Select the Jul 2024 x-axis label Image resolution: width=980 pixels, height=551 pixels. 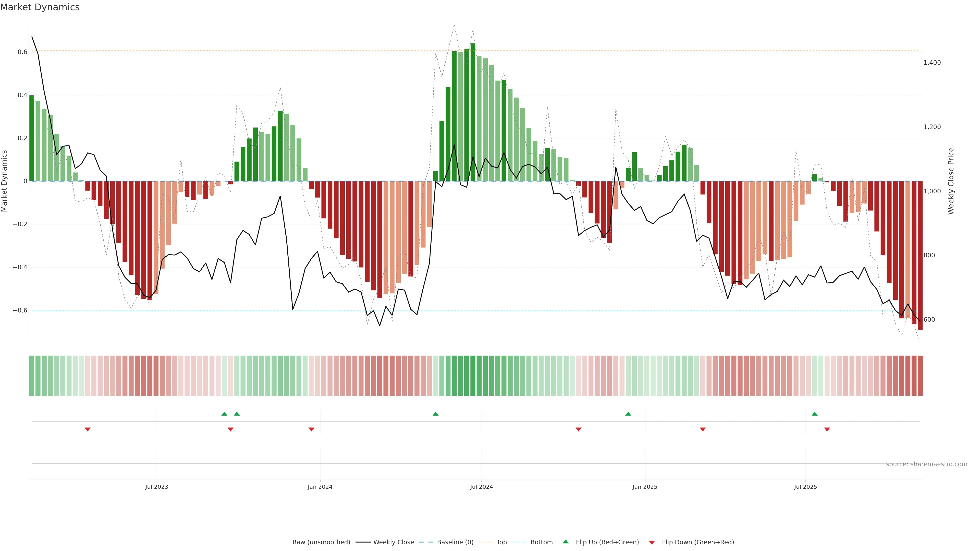point(481,487)
